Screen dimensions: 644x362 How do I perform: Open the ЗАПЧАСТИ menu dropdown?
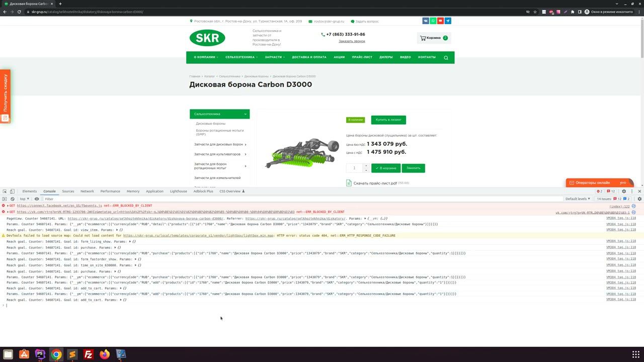(x=275, y=57)
